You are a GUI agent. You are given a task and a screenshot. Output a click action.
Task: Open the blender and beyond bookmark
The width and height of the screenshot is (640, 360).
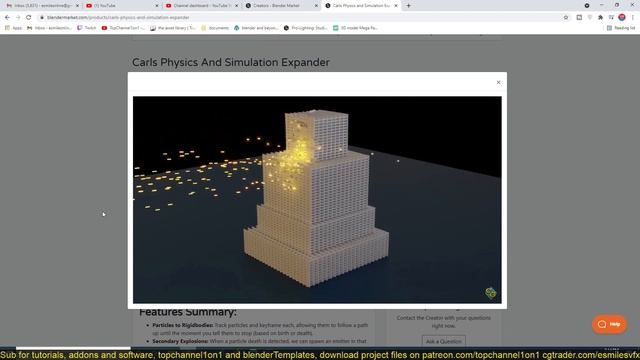tap(256, 28)
